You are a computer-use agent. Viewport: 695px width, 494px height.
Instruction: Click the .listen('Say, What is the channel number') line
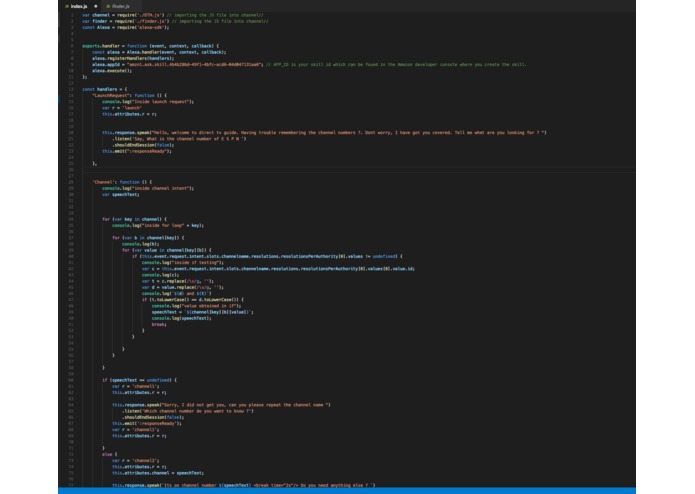[179, 139]
